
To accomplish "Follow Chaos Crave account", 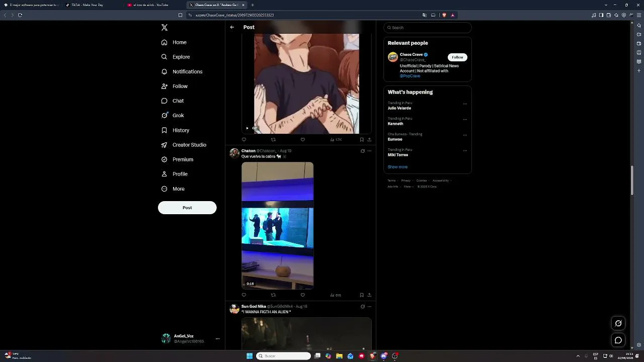I will [457, 57].
